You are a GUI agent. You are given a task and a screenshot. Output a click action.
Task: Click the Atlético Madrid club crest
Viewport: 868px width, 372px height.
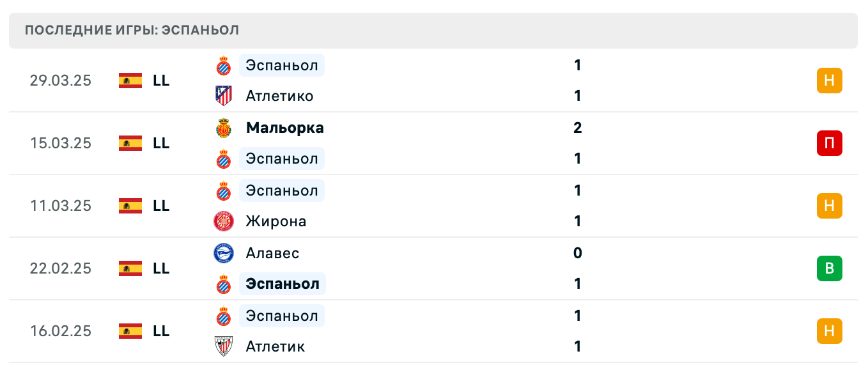click(223, 96)
